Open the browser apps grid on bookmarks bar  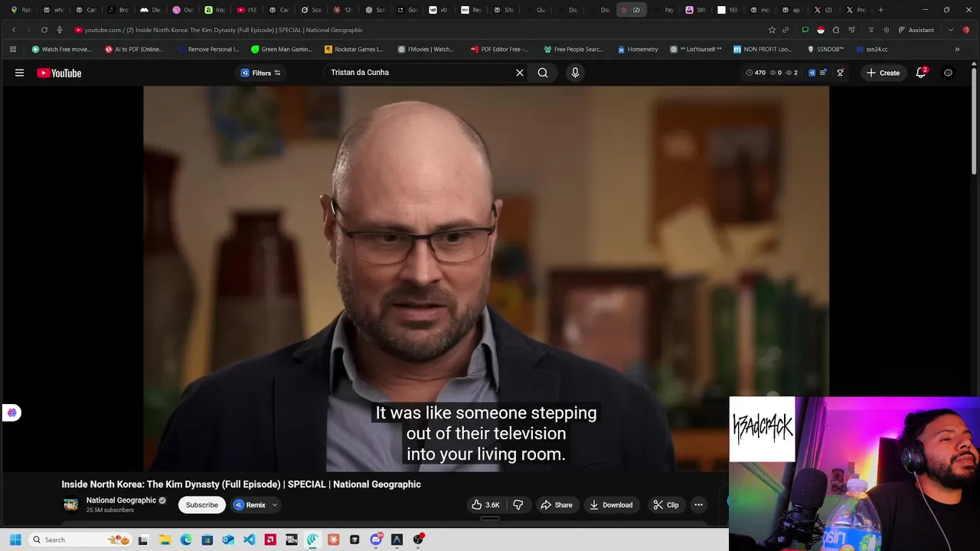[13, 49]
